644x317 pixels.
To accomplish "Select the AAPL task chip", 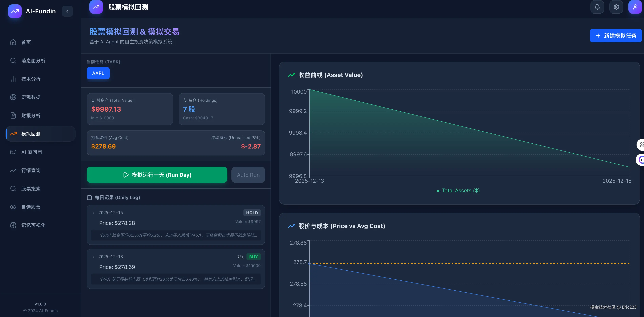I will tap(98, 73).
